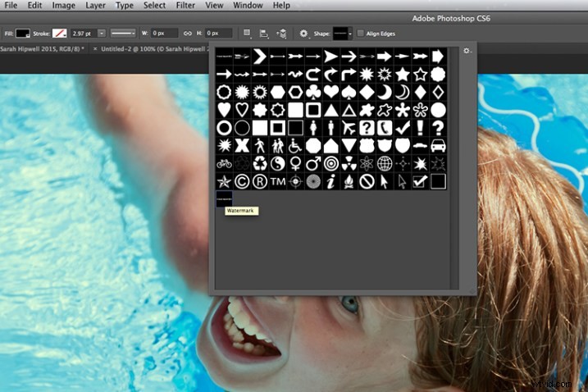This screenshot has height=392, width=588.
Task: Select the solid octagon shape
Action: [x=313, y=146]
